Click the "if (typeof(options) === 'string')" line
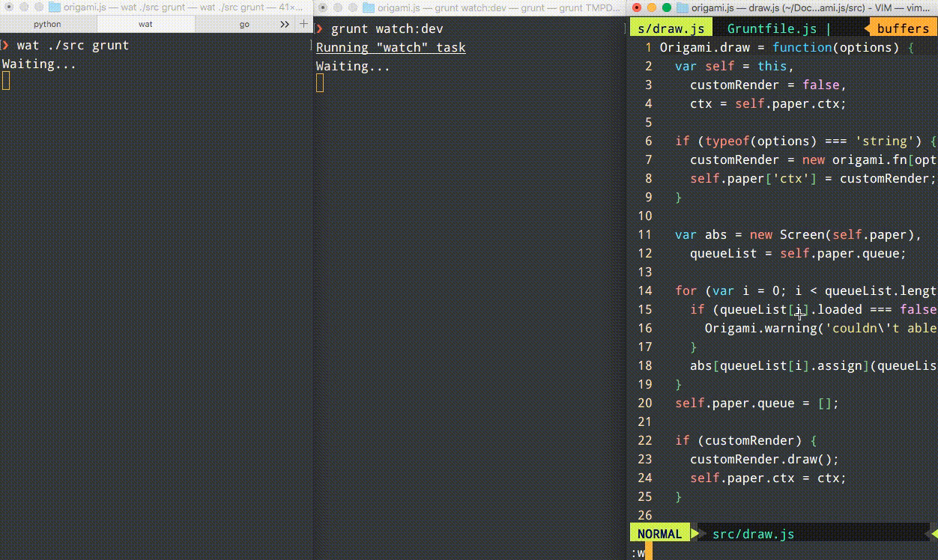Viewport: 938px width, 560px height. click(805, 141)
